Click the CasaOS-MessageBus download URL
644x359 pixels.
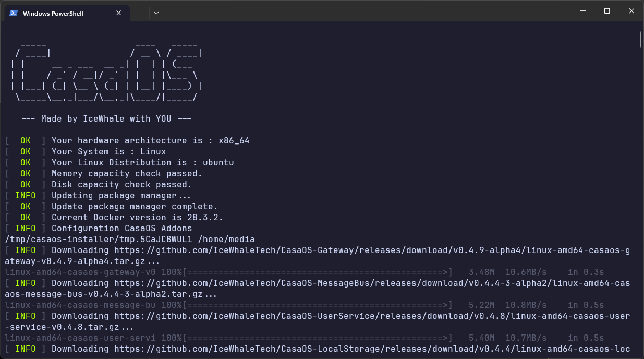coord(372,283)
